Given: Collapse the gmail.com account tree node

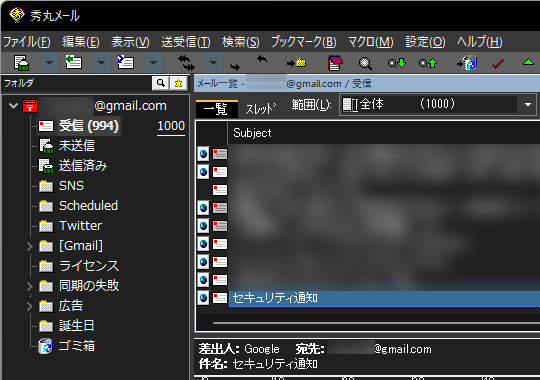Looking at the screenshot, I should click(13, 106).
